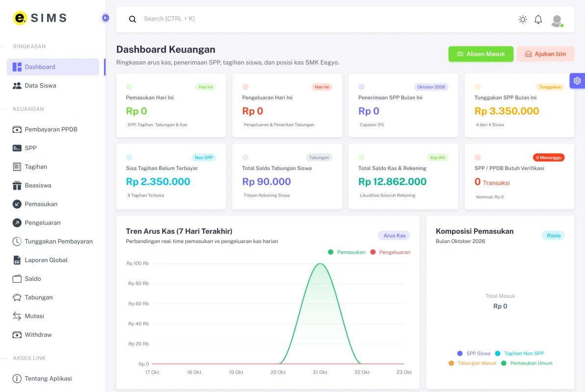This screenshot has height=392, width=585.
Task: Navigate to Tagihan menu
Action: point(52,167)
